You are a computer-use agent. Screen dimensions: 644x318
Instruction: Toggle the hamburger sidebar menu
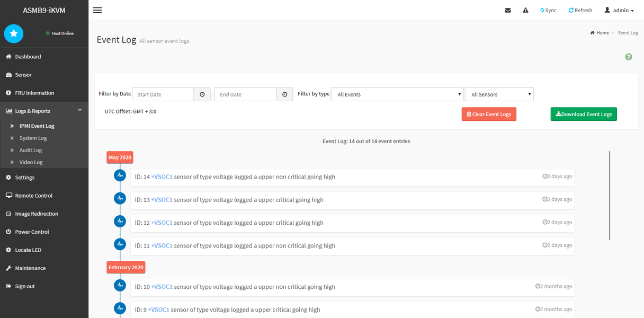point(97,10)
